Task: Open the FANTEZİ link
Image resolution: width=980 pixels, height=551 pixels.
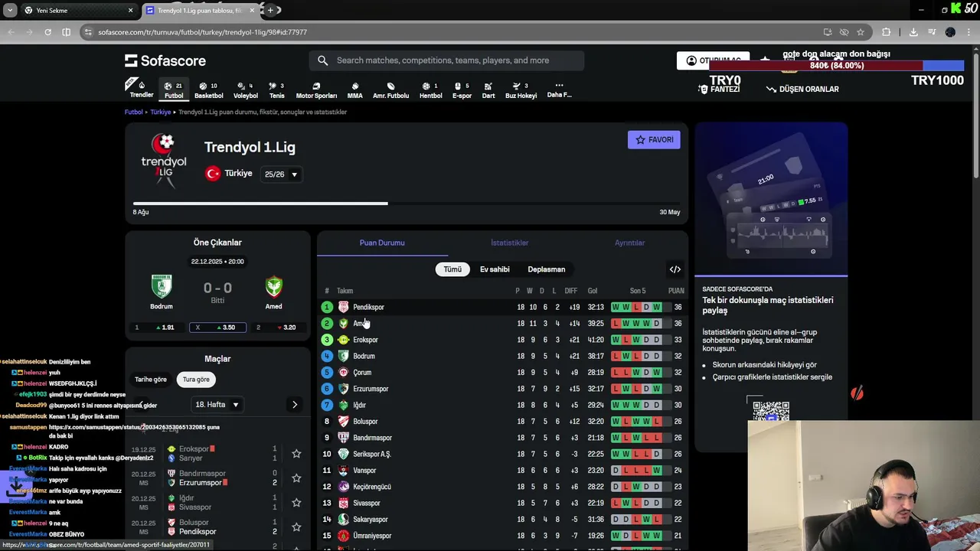Action: pos(720,90)
